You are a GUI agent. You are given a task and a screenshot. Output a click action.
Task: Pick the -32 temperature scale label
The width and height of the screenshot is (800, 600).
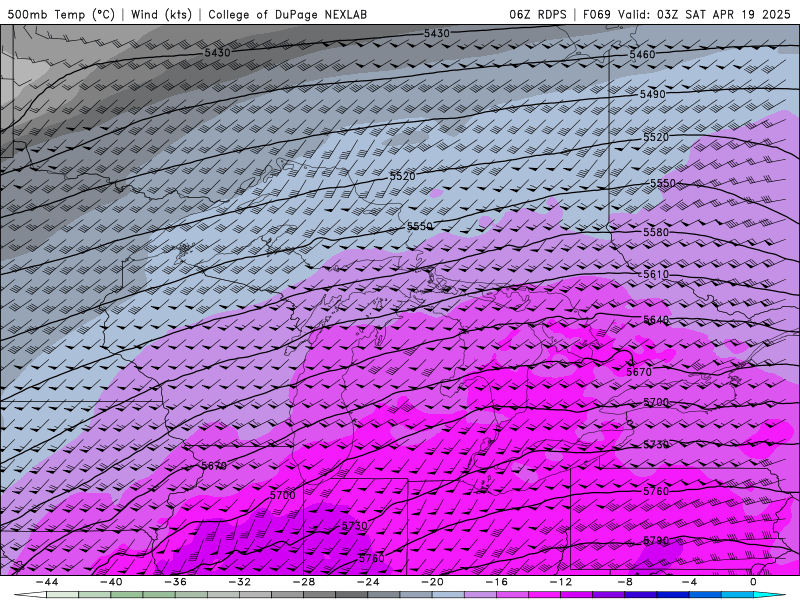pos(239,582)
